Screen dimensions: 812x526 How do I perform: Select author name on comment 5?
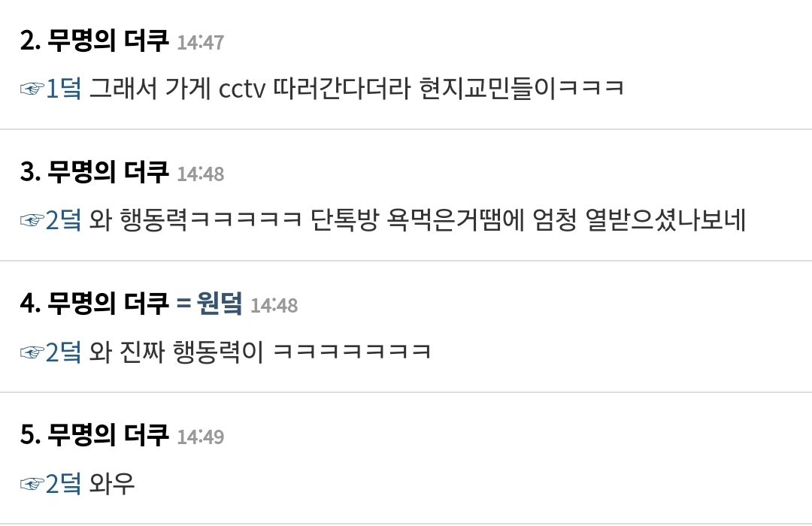point(108,435)
